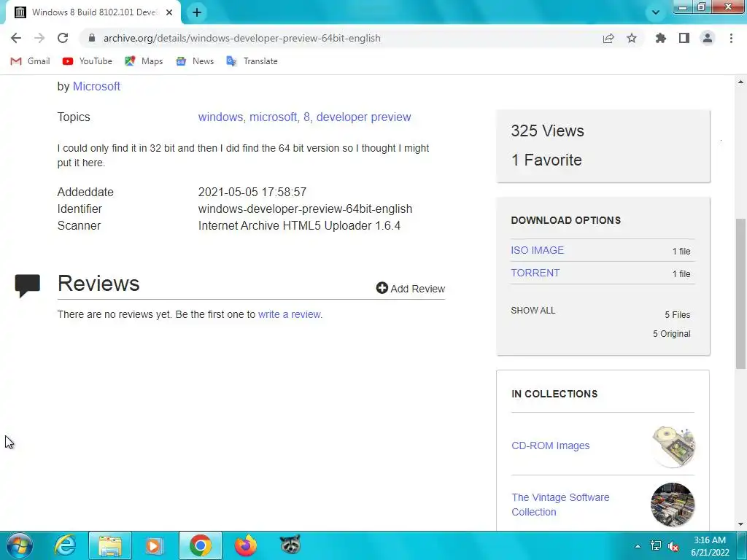The image size is (747, 560).
Task: Click the CD-ROM Images thumbnail
Action: point(673,446)
